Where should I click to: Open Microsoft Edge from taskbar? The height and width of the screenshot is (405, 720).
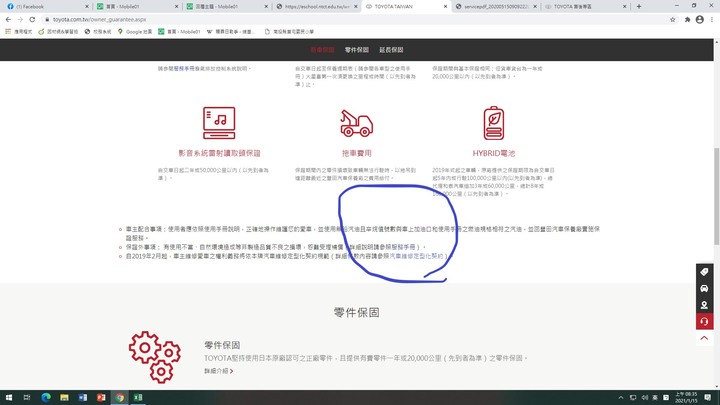tap(46, 398)
